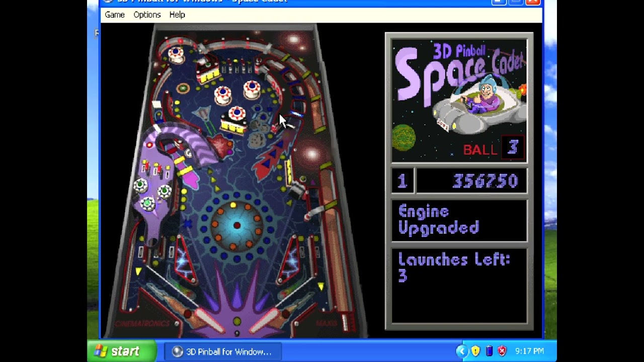Screen dimensions: 644x362
Task: Click the taskbar clock showing 9:17 PM
Action: tap(529, 351)
